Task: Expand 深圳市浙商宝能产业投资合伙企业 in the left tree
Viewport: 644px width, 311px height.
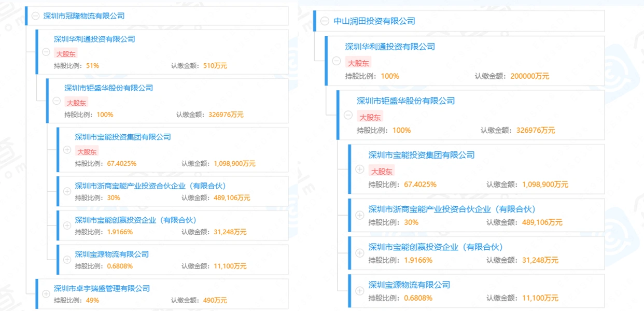Action: (x=66, y=191)
